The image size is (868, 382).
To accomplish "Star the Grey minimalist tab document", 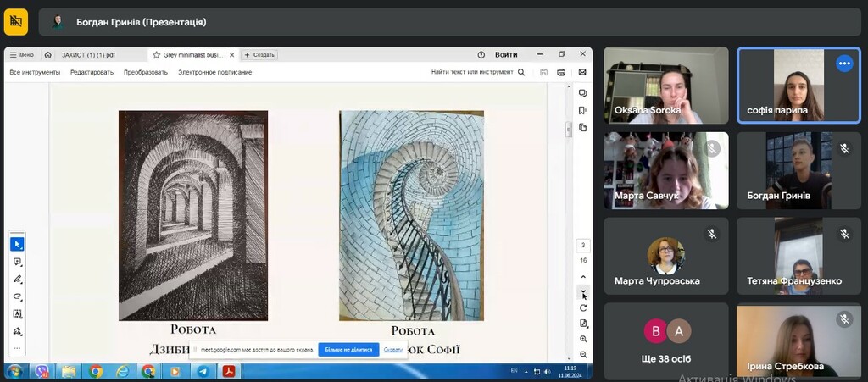I will pyautogui.click(x=156, y=54).
